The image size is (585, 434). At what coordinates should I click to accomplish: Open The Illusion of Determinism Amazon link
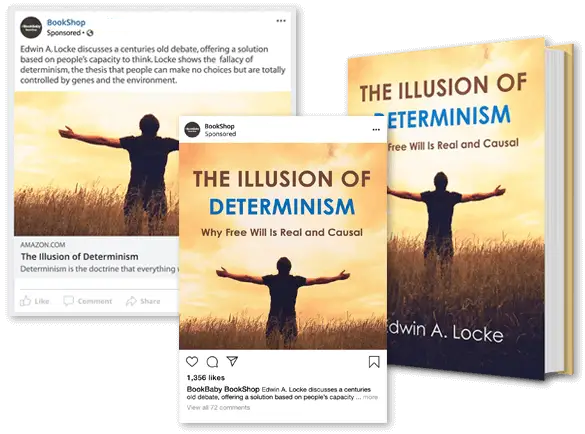point(79,256)
